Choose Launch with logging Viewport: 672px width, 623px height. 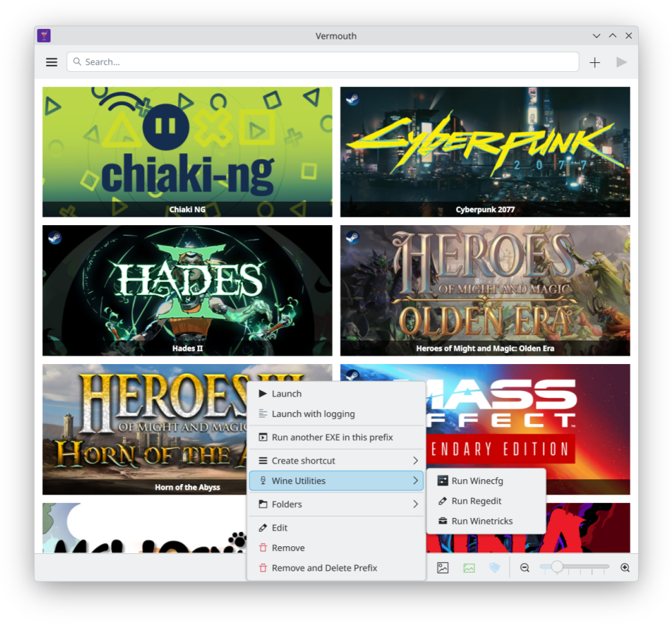(x=336, y=414)
